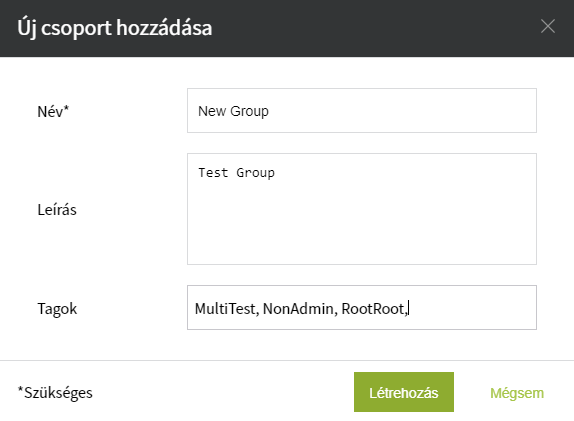
Task: Click on MultiTest in the members field
Action: click(x=225, y=309)
